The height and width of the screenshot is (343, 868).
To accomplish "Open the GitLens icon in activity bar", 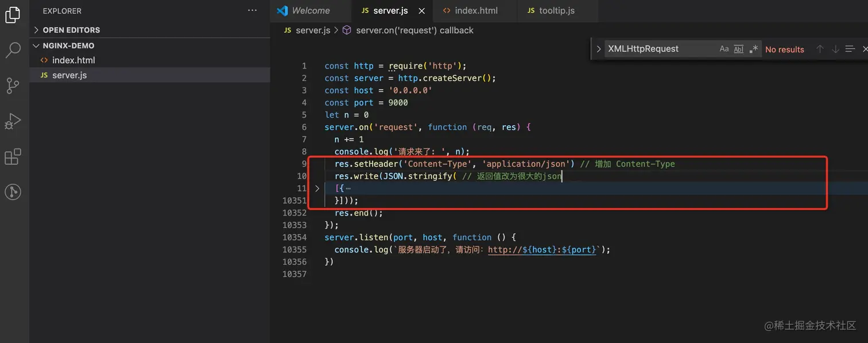I will click(x=13, y=192).
